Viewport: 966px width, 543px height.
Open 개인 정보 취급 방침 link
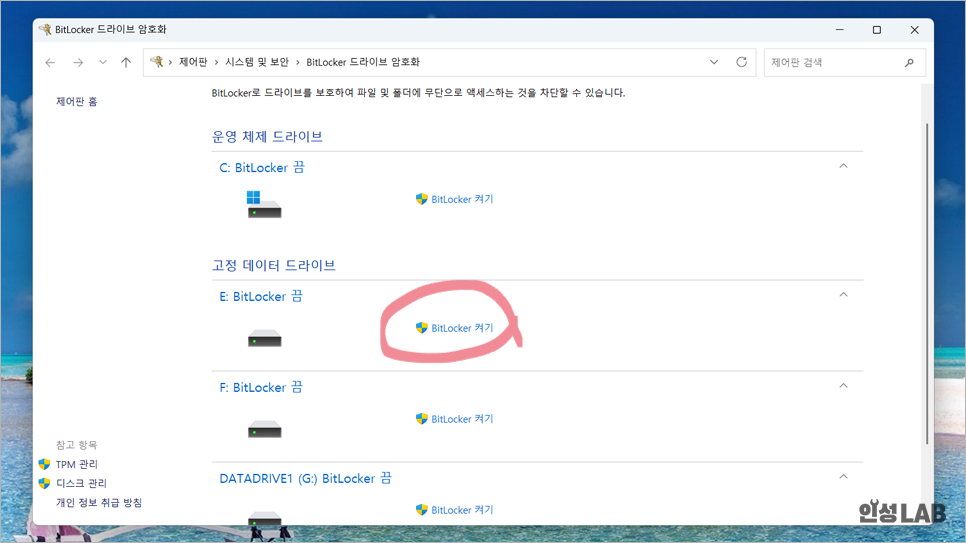click(x=99, y=503)
